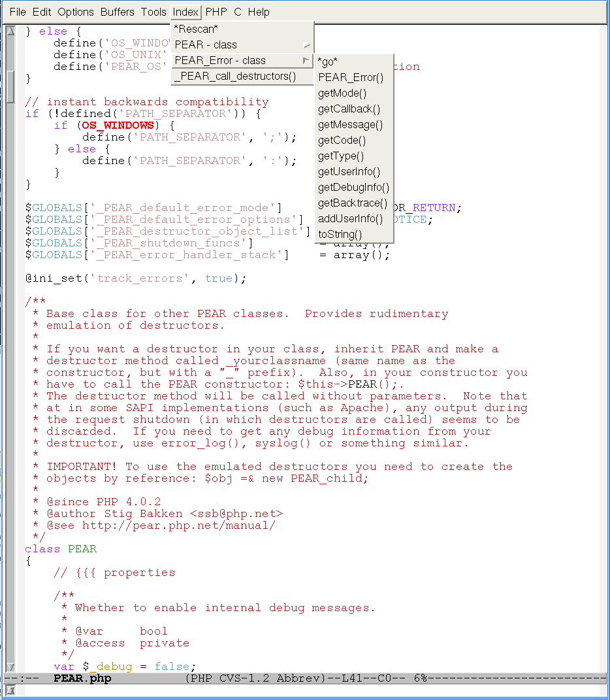Click the 'var $_debug = false;' line
This screenshot has width=610, height=700.
125,667
